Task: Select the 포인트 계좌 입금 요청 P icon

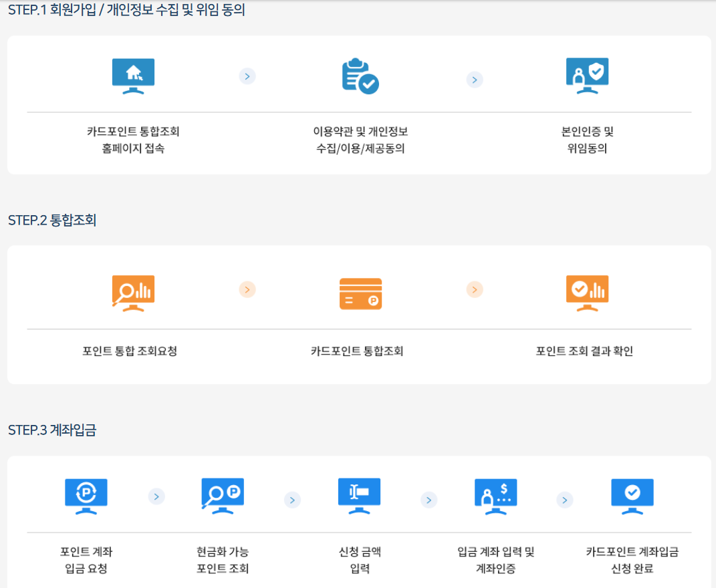Action: coord(86,496)
